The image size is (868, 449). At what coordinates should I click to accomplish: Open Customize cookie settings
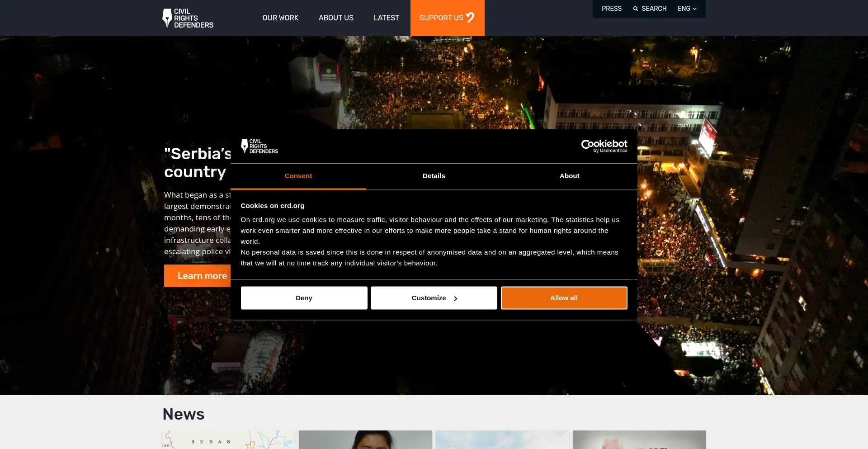(434, 298)
